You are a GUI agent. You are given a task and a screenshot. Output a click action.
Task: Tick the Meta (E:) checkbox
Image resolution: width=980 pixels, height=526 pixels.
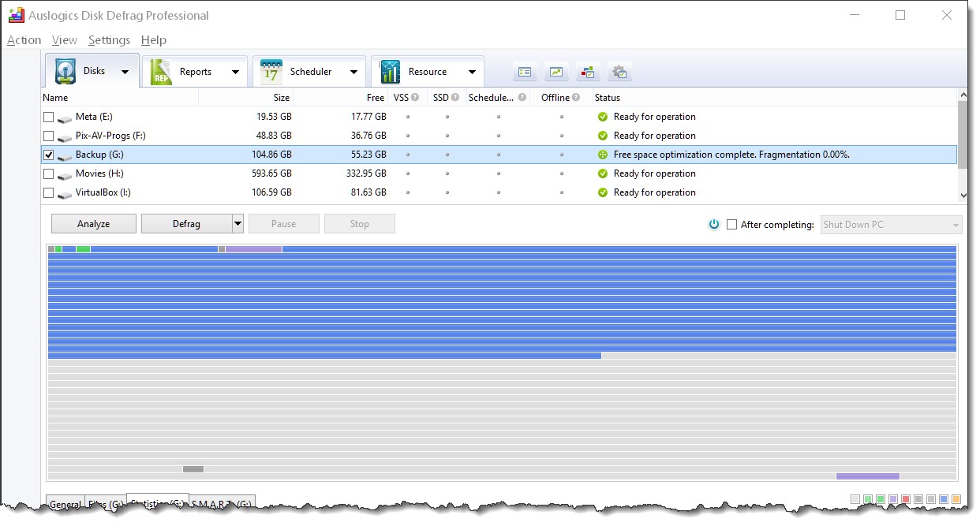point(49,117)
